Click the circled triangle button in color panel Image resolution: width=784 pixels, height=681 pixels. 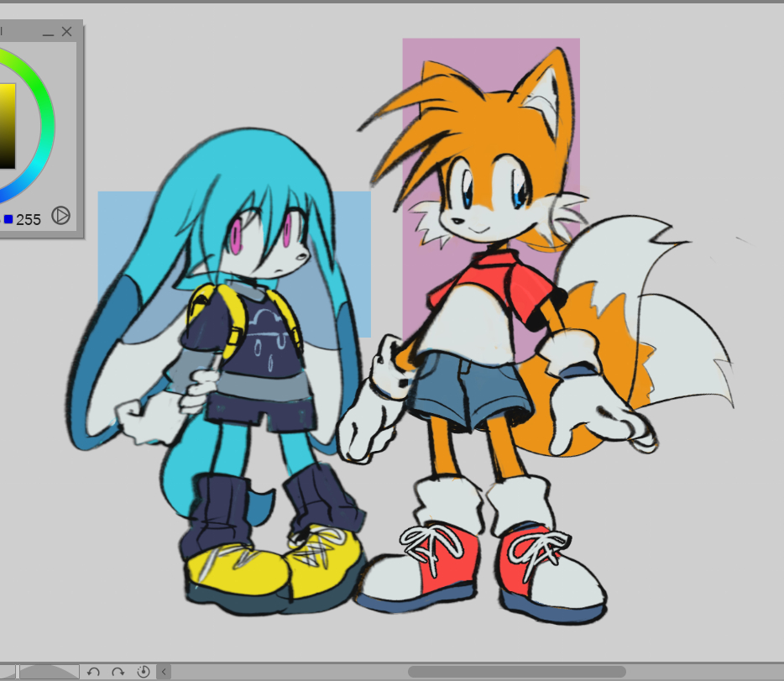(60, 216)
